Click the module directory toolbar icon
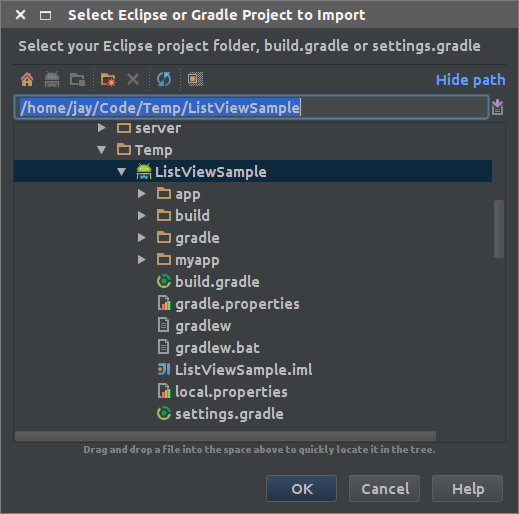 (77, 80)
